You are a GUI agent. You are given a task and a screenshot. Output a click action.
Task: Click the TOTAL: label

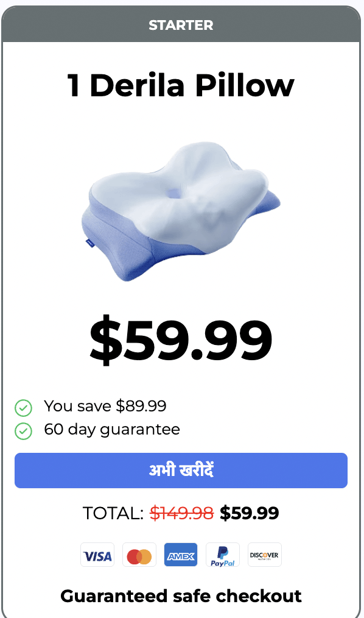(x=113, y=513)
